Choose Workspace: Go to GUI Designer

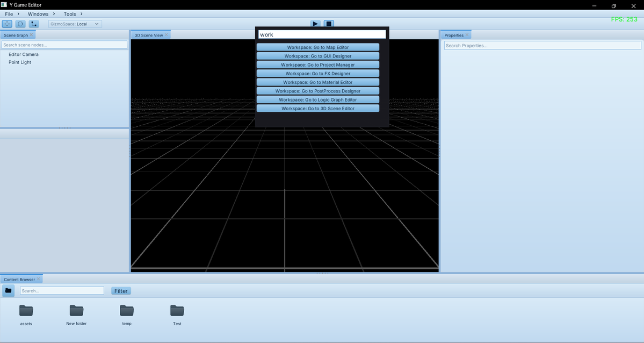pos(318,56)
